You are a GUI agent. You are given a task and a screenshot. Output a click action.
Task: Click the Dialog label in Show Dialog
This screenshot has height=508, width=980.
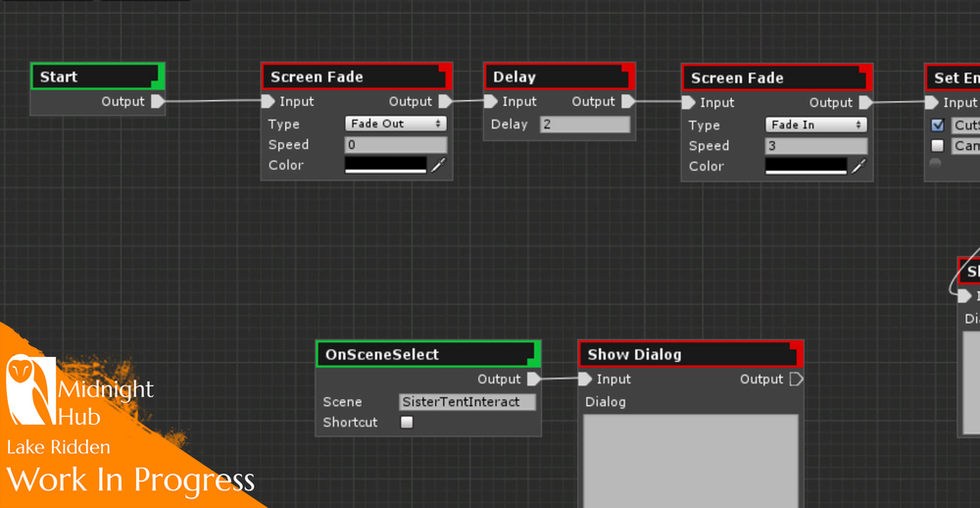[605, 402]
